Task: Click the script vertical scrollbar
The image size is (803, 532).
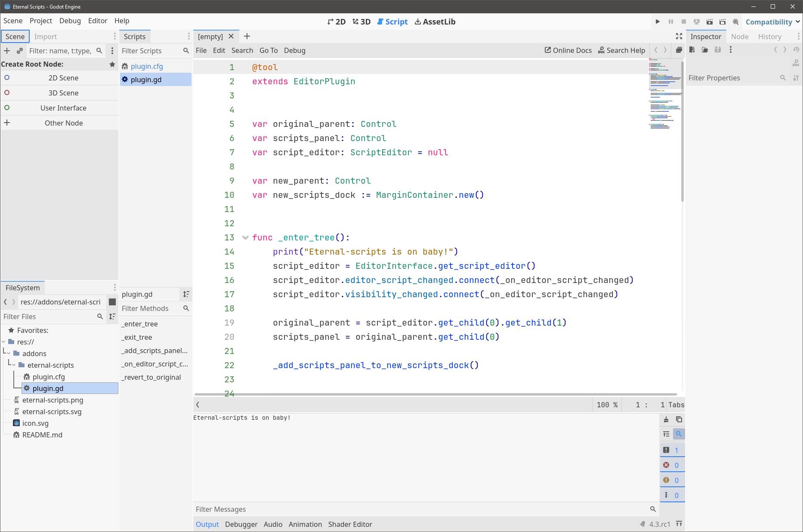Action: coord(683,131)
